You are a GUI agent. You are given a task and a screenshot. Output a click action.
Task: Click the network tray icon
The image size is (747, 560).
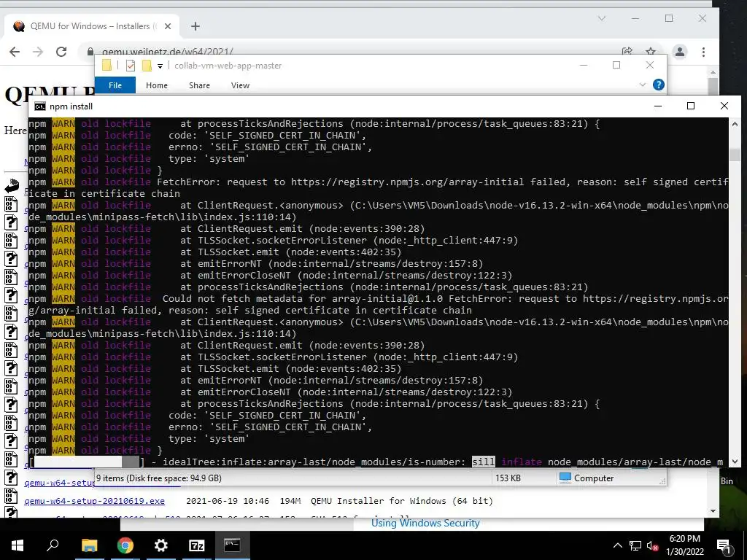635,545
